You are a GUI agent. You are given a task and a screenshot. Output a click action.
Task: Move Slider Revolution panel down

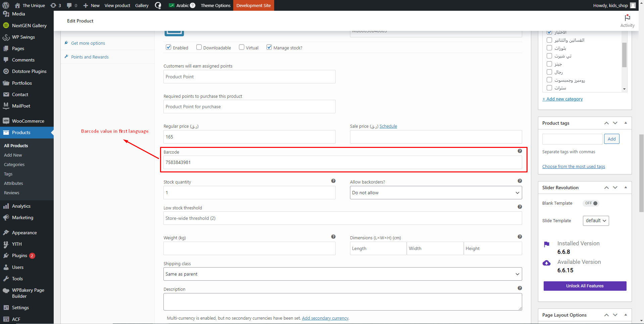pyautogui.click(x=615, y=188)
